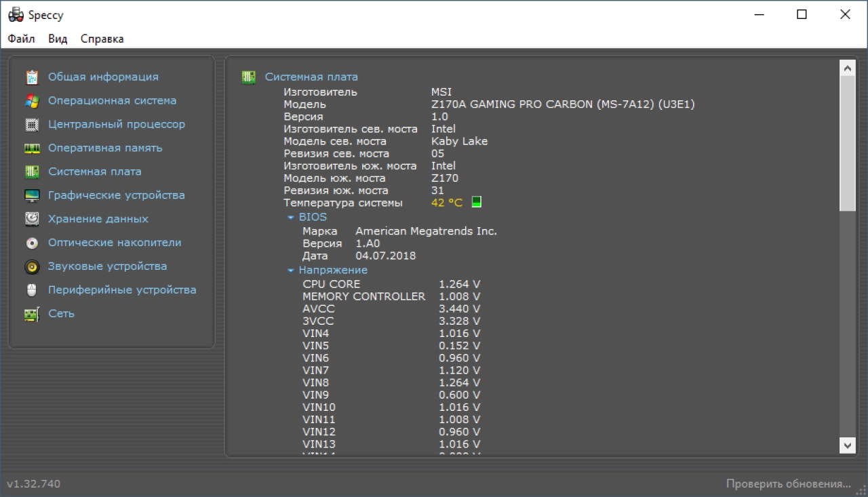The height and width of the screenshot is (497, 868).
Task: Select Центральный процессор in sidebar
Action: coord(117,125)
